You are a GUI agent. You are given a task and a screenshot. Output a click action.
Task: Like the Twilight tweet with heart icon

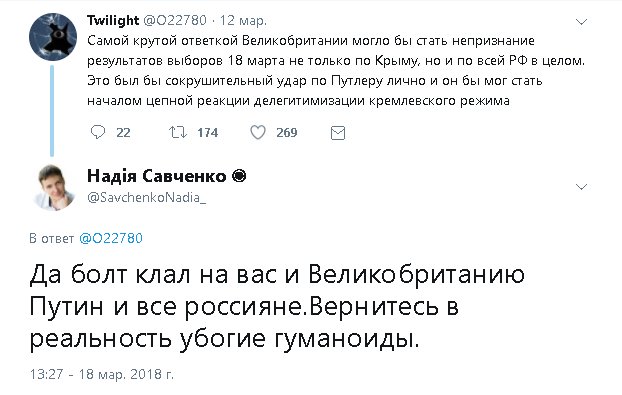pos(257,132)
